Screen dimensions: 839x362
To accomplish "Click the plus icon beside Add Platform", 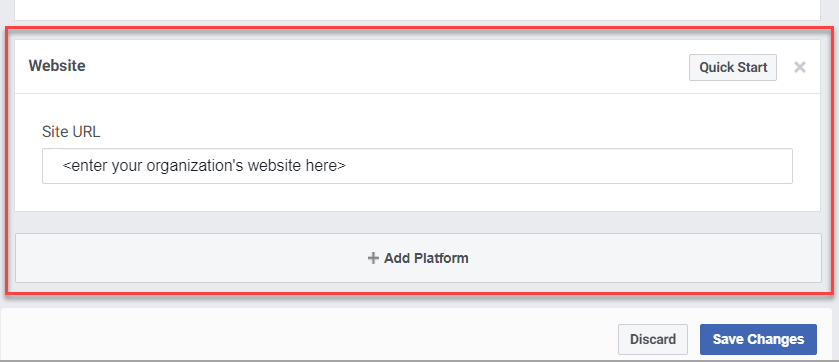I will click(373, 258).
